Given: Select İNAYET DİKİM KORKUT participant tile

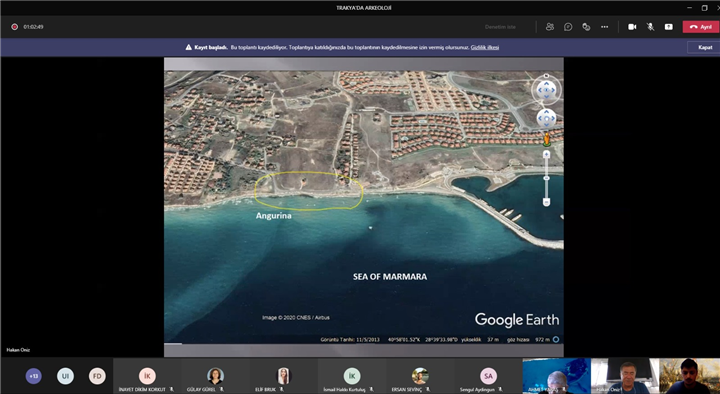Looking at the screenshot, I should (147, 376).
